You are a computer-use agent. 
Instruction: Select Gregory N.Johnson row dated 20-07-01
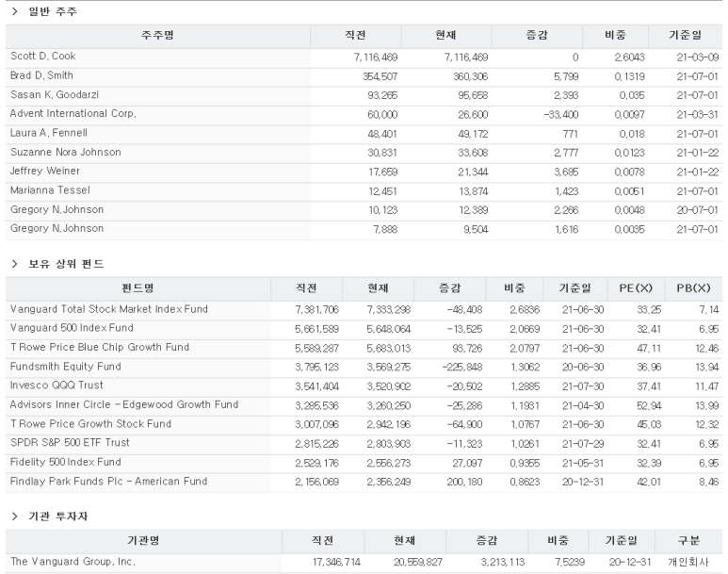(x=364, y=210)
